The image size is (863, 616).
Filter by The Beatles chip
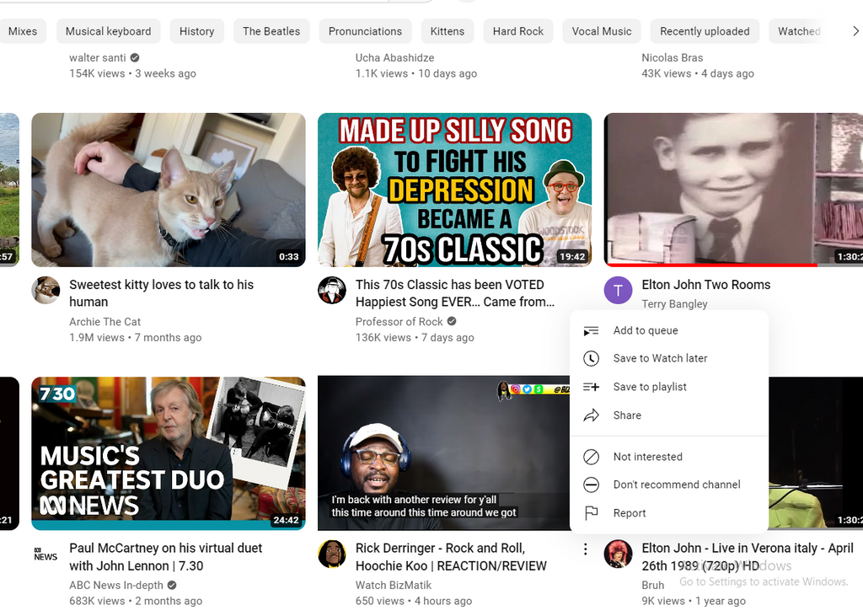pyautogui.click(x=271, y=31)
